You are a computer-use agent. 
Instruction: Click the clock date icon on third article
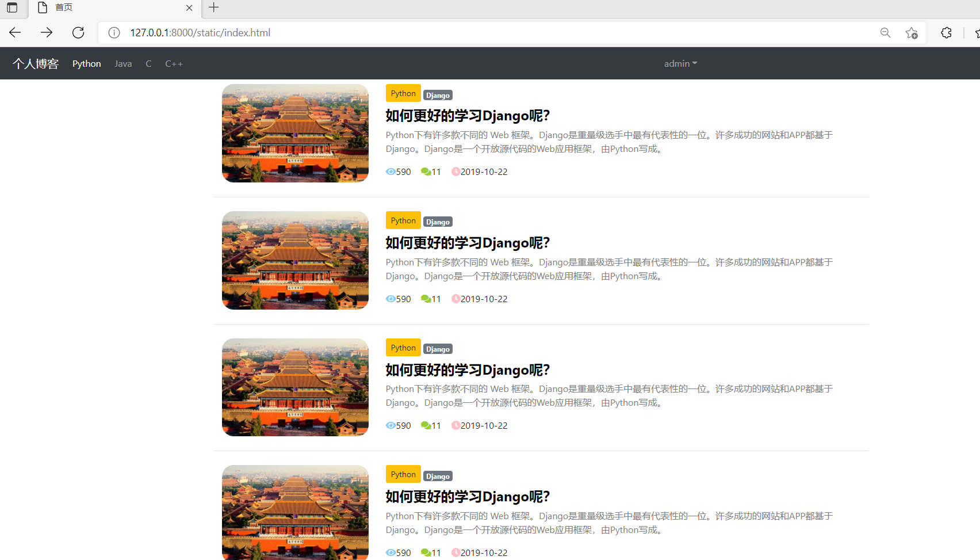pos(455,425)
